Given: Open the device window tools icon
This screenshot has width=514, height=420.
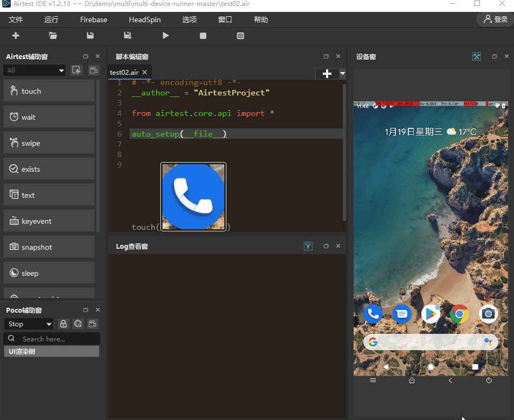Looking at the screenshot, I should [476, 56].
